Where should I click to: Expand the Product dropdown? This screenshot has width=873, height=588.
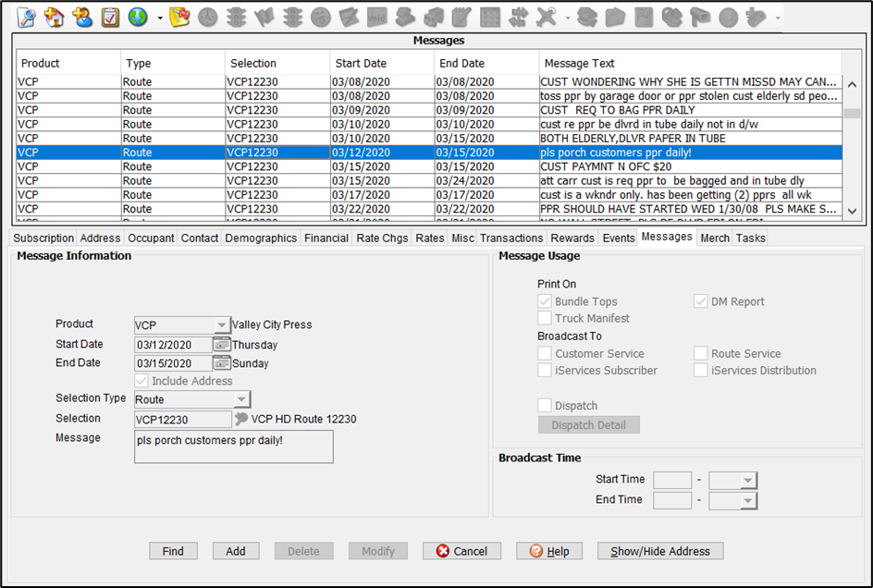[222, 325]
